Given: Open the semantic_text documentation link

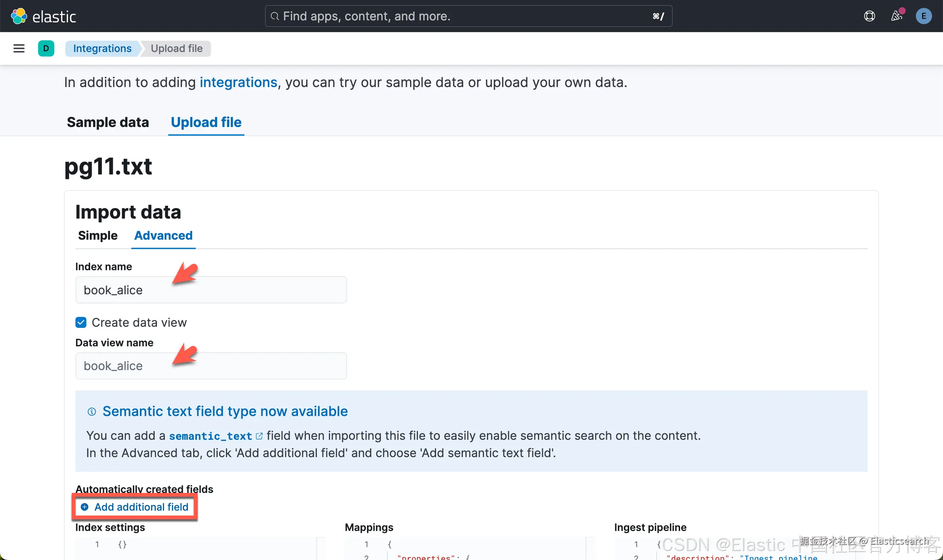Looking at the screenshot, I should tap(210, 436).
